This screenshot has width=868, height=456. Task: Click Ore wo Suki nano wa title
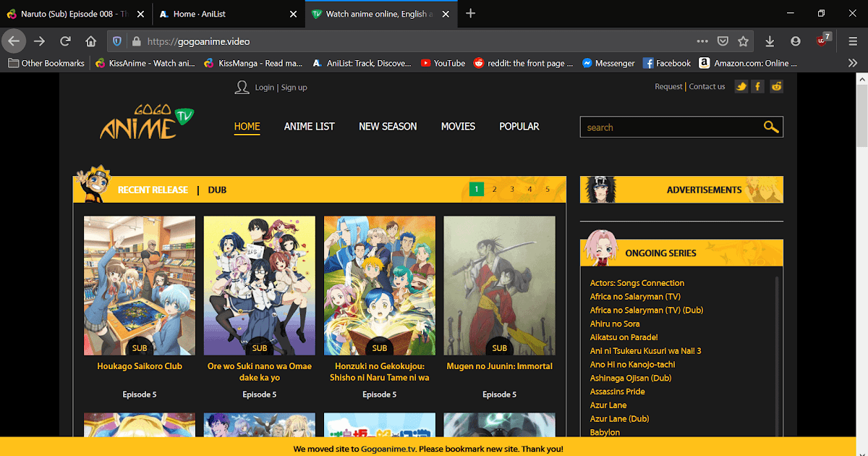click(260, 371)
